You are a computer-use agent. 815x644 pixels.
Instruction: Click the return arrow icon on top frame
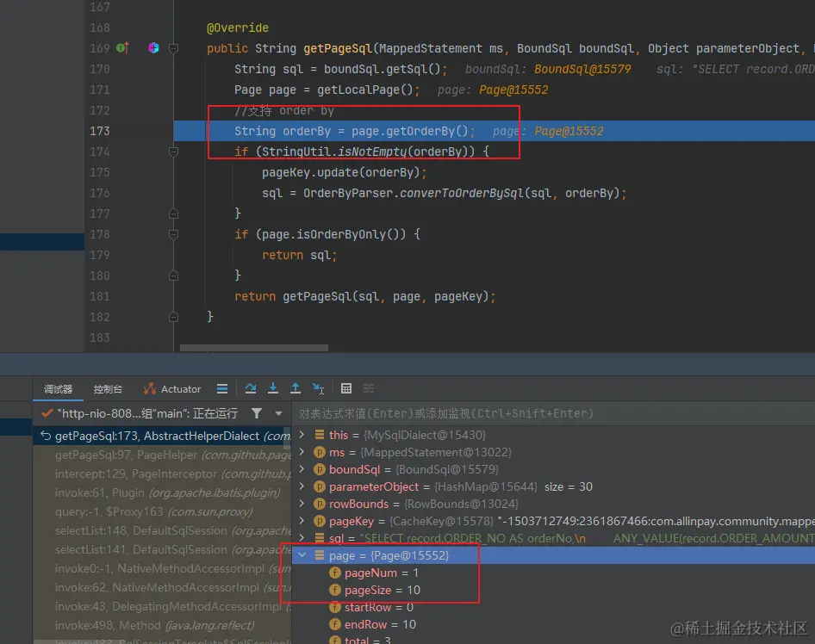46,436
